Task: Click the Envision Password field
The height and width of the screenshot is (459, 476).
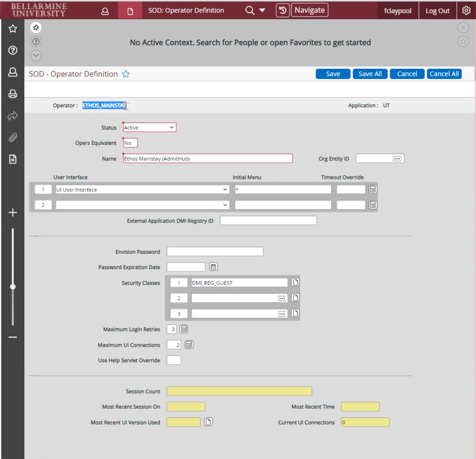Action: click(x=215, y=252)
